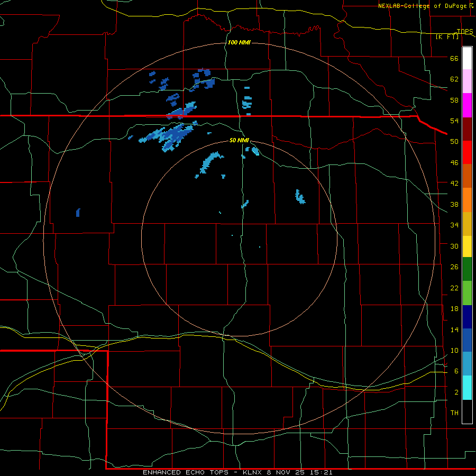476x476 pixels.
Task: Click the ENHANCED ECHO TOPS caption
Action: click(x=186, y=472)
